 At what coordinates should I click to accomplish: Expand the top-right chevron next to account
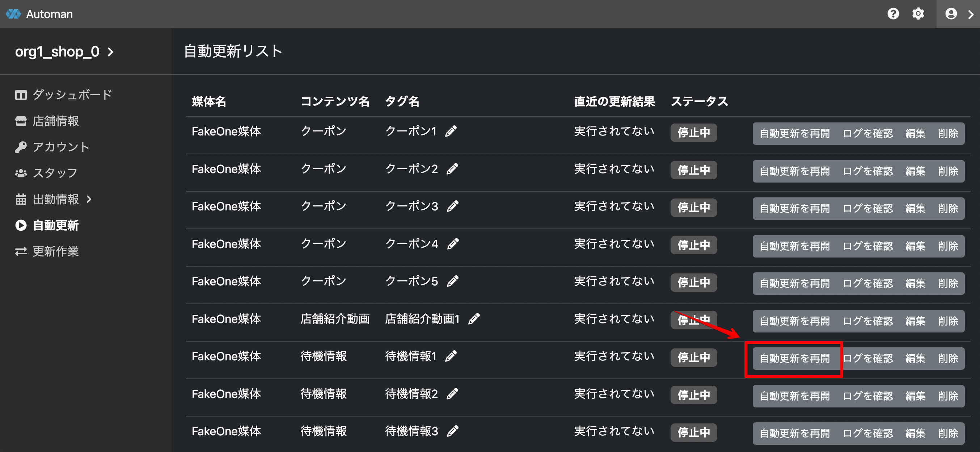971,14
